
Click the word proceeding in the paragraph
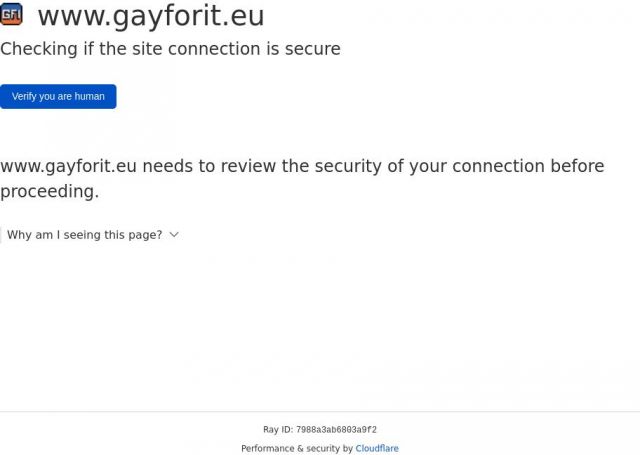click(x=48, y=191)
